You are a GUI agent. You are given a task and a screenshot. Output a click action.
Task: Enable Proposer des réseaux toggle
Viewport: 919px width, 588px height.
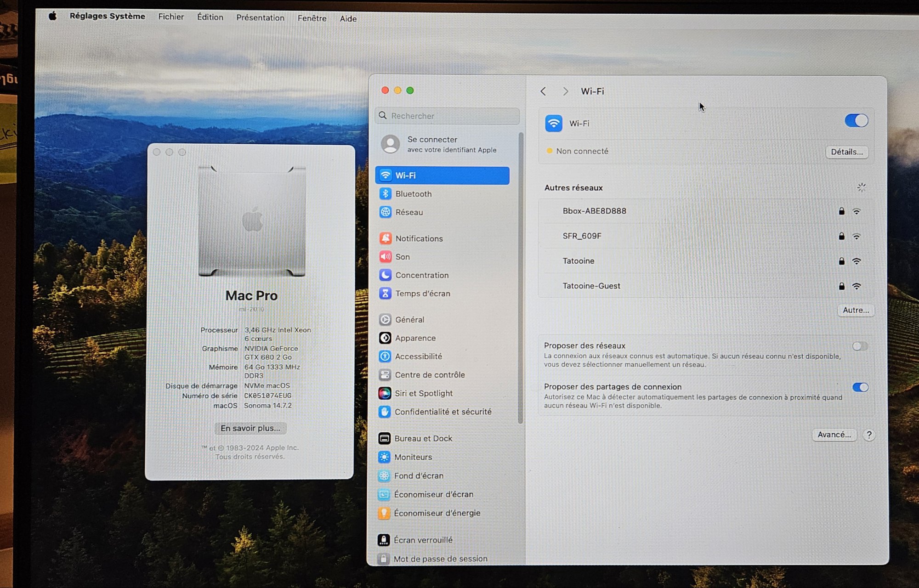point(860,346)
